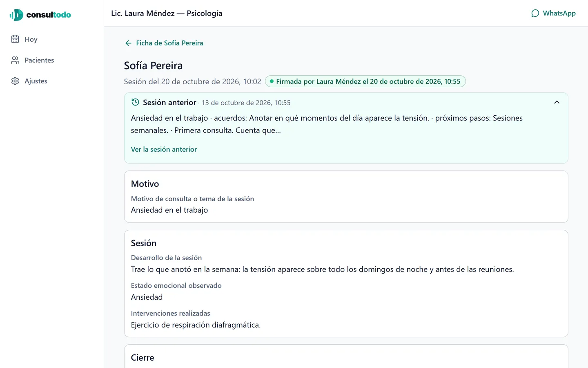Click the Desarrollo de la sesión label
588x368 pixels.
pos(166,258)
